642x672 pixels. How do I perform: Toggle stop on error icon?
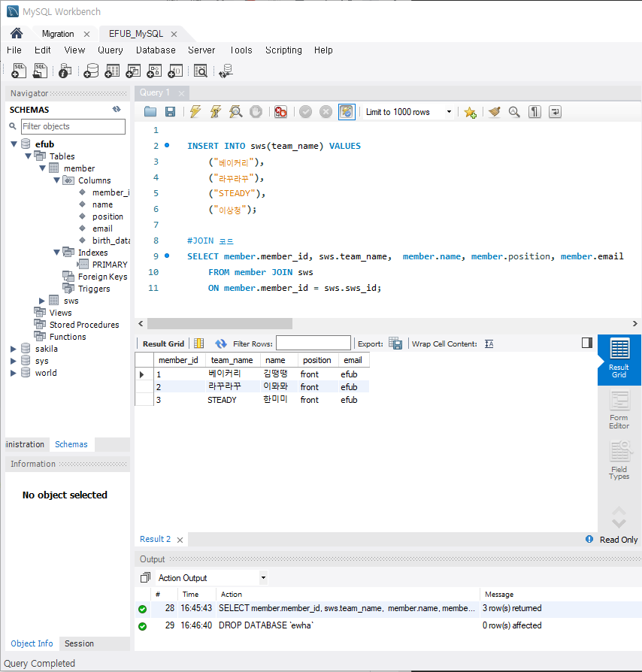click(x=280, y=112)
